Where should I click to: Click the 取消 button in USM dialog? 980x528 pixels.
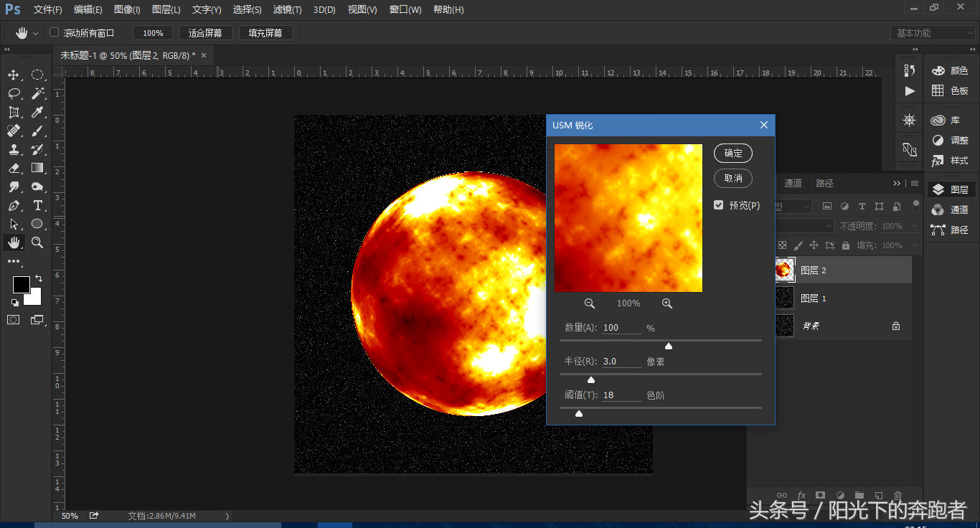click(733, 178)
